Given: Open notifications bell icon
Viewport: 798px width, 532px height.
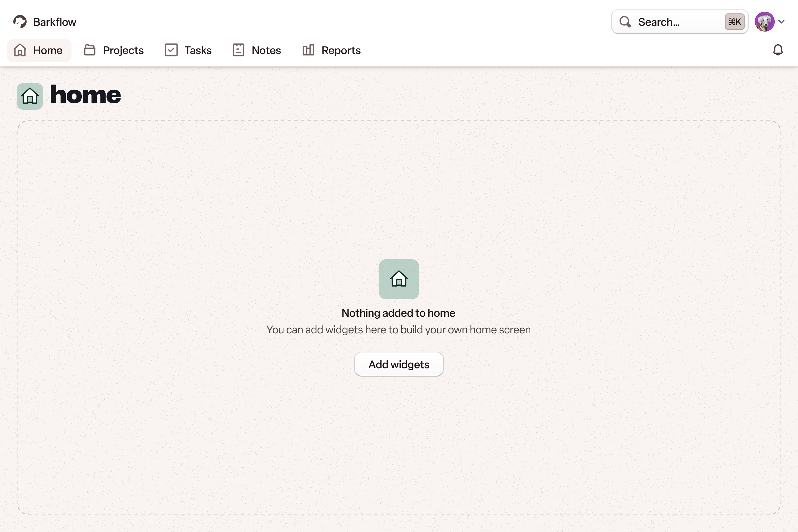Looking at the screenshot, I should click(x=778, y=50).
